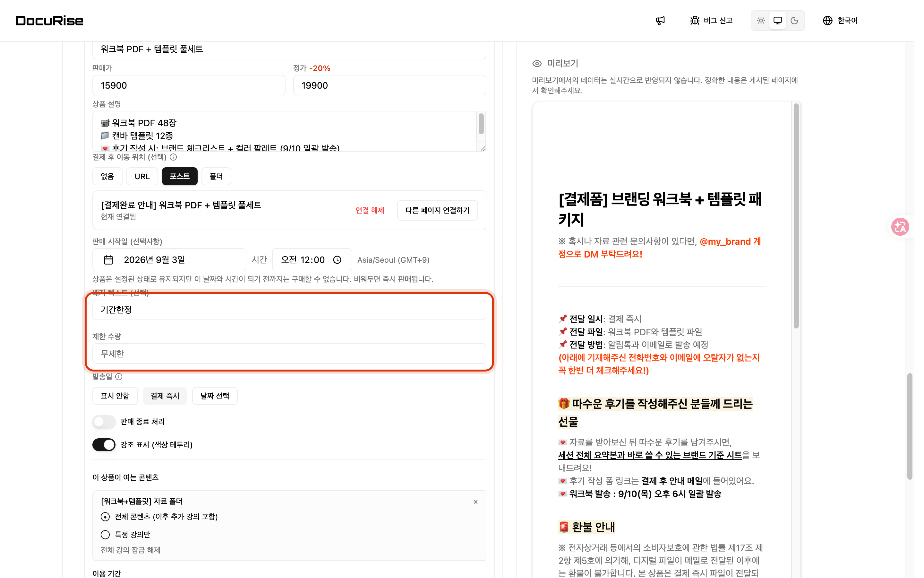Open the calendar icon in start date field
924x578 pixels.
coord(108,260)
